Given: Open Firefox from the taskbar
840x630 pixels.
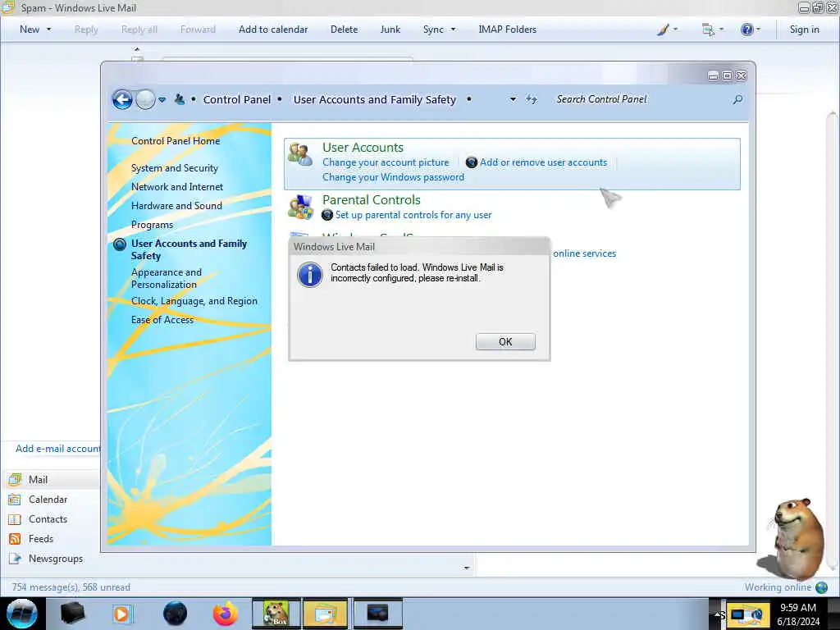Looking at the screenshot, I should tap(225, 614).
